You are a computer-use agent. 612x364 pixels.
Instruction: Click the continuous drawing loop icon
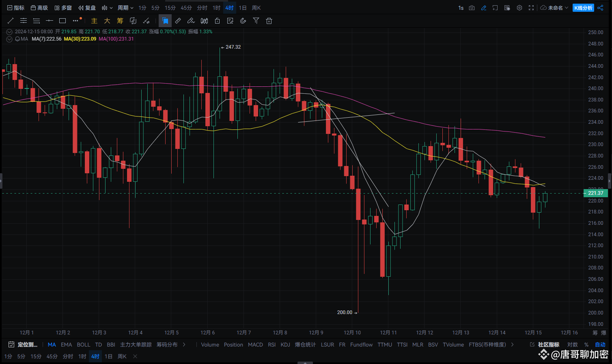[x=133, y=21]
